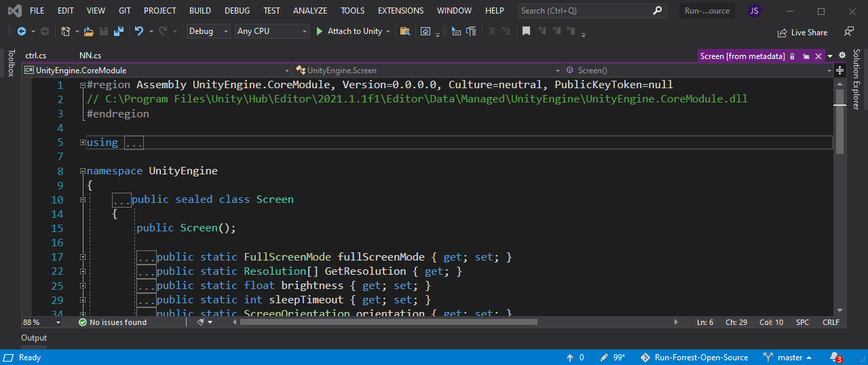868x365 pixels.
Task: Click the New Project toolbar icon
Action: coord(65,31)
